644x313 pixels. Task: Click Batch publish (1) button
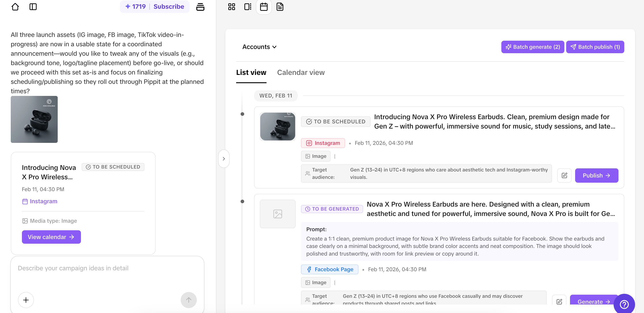[x=595, y=47]
